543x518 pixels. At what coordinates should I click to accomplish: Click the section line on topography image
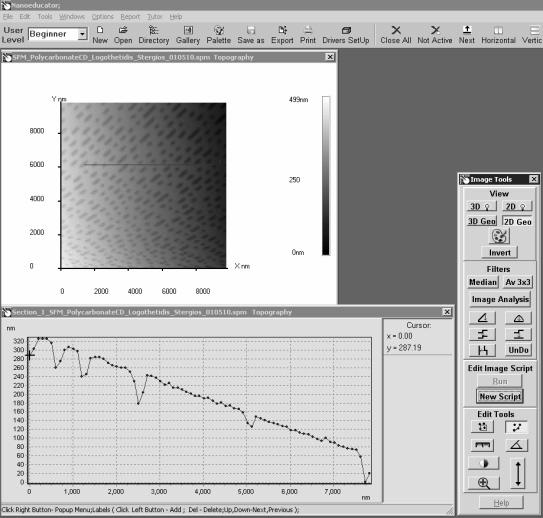click(x=151, y=164)
